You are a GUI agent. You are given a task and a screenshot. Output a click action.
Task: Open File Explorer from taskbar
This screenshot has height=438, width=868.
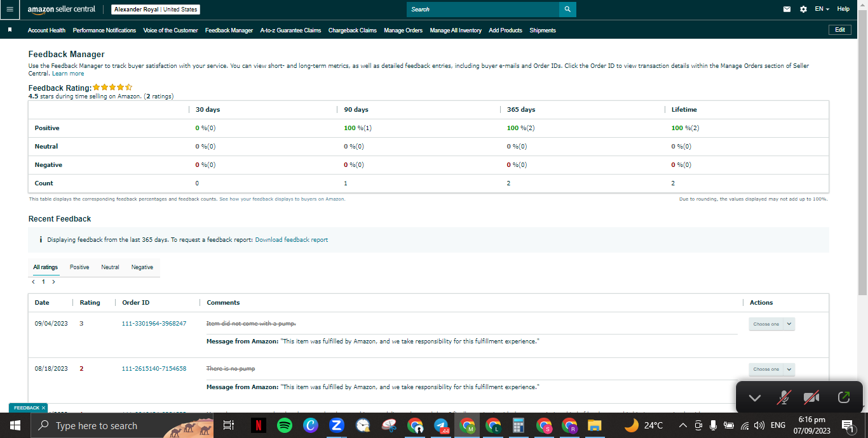tap(594, 425)
